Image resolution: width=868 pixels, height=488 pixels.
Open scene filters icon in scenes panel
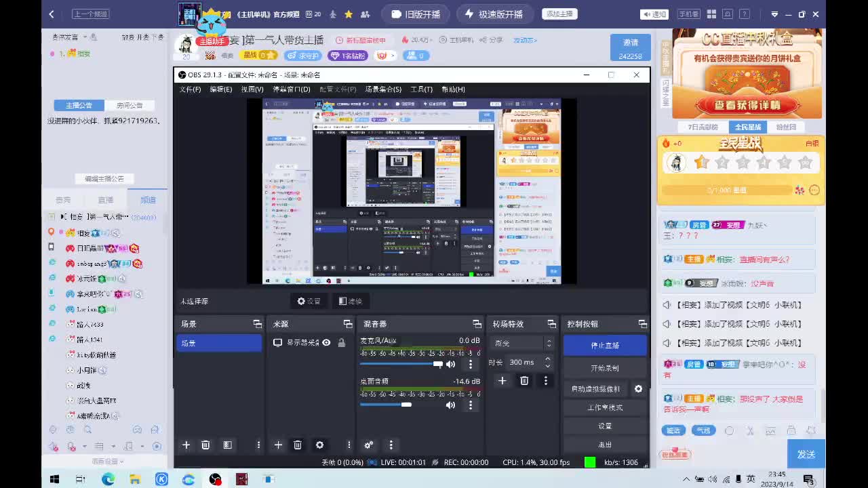tap(228, 445)
